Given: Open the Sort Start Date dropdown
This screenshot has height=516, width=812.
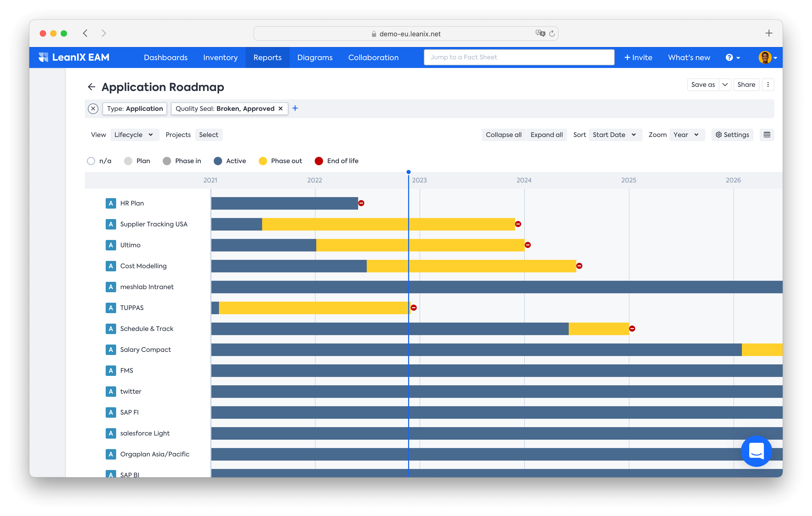Looking at the screenshot, I should pyautogui.click(x=615, y=135).
